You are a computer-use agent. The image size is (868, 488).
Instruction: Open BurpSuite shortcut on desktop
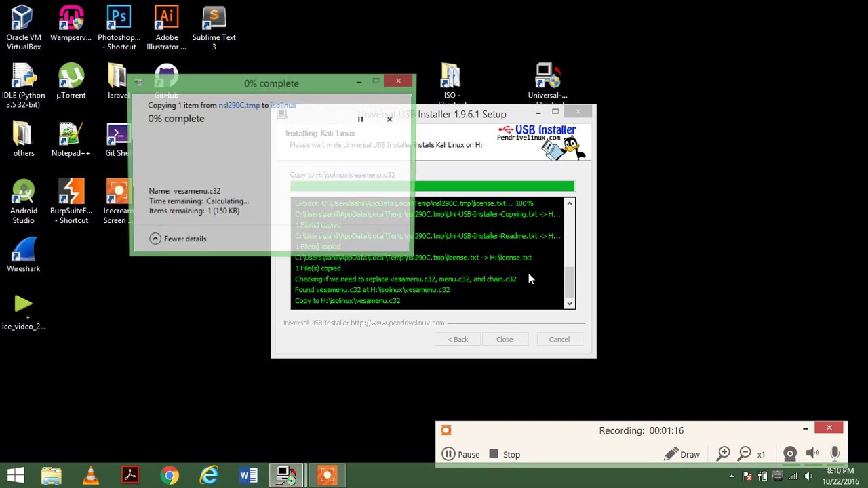click(x=71, y=201)
